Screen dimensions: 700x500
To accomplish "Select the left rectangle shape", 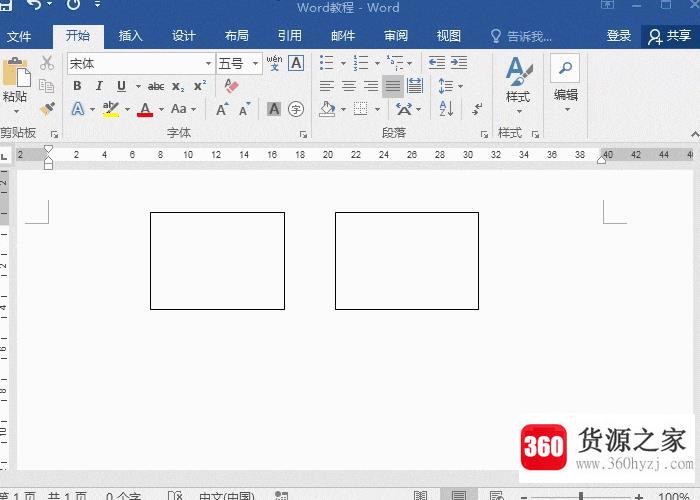I will coord(217,261).
